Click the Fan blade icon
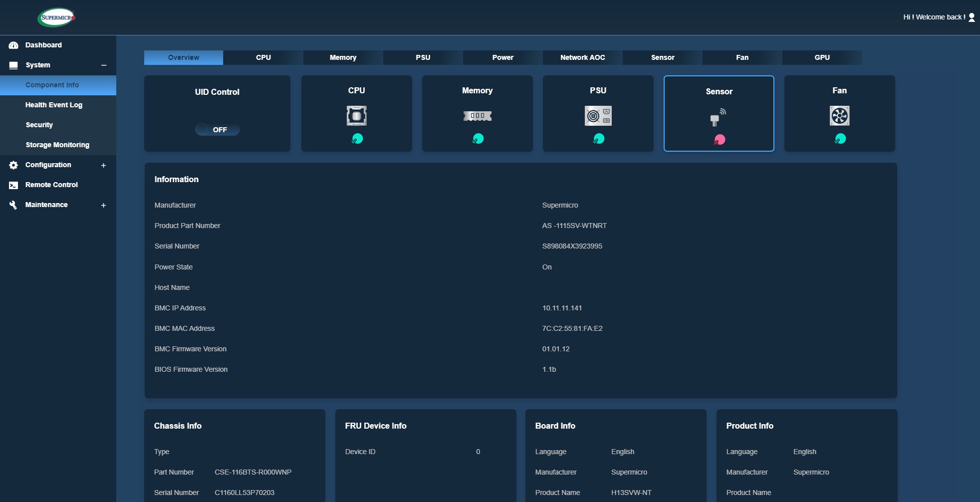Viewport: 980px width, 502px height. click(840, 116)
